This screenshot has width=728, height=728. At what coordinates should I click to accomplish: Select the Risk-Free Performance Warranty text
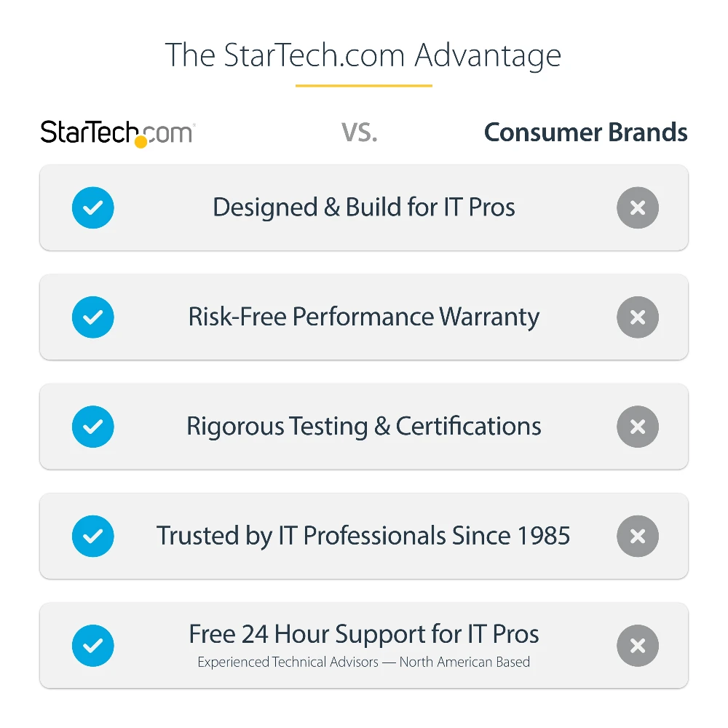pyautogui.click(x=363, y=317)
